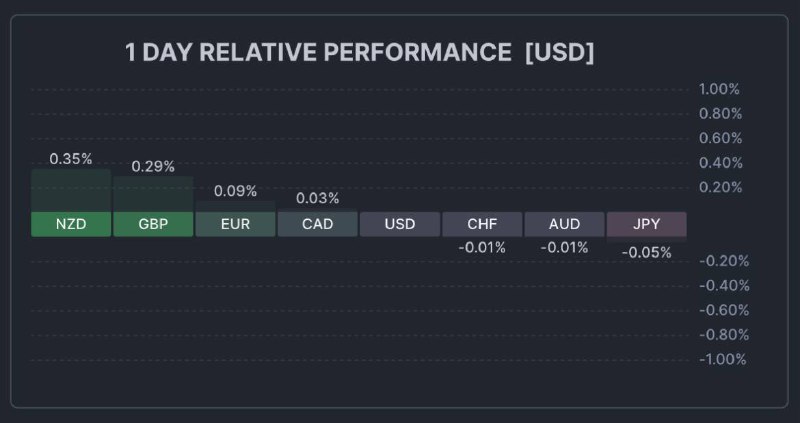Select the JPY currency label
Screen dimensions: 800x423
point(646,224)
